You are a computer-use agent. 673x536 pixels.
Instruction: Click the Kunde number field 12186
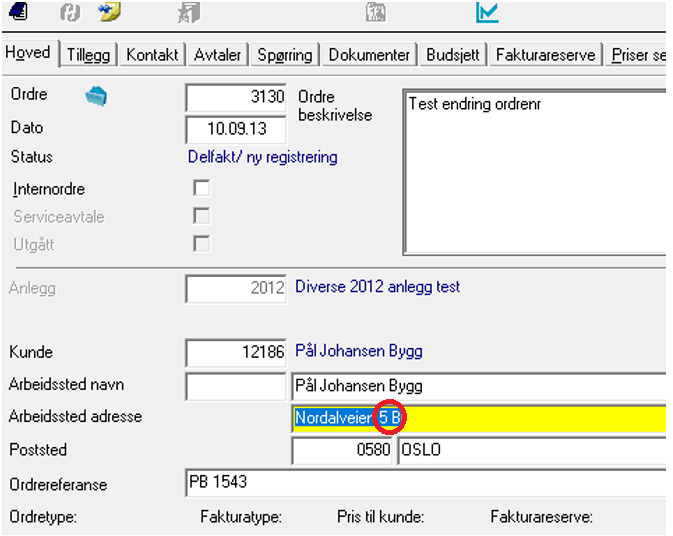click(236, 352)
